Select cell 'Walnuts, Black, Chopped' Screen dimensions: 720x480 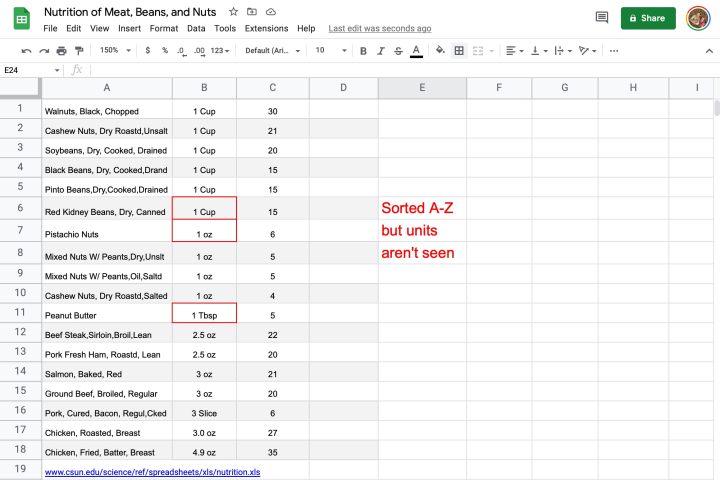click(107, 109)
